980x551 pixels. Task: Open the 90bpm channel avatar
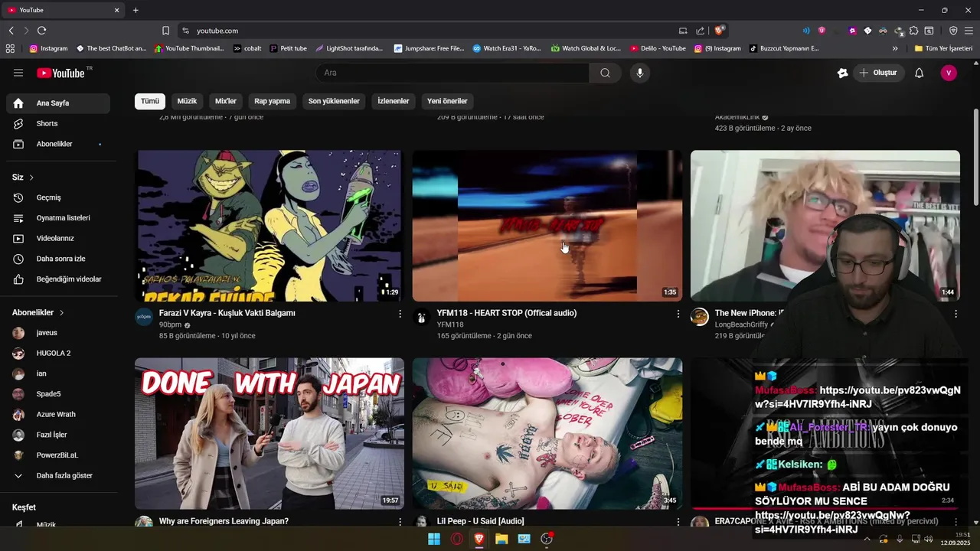[144, 317]
